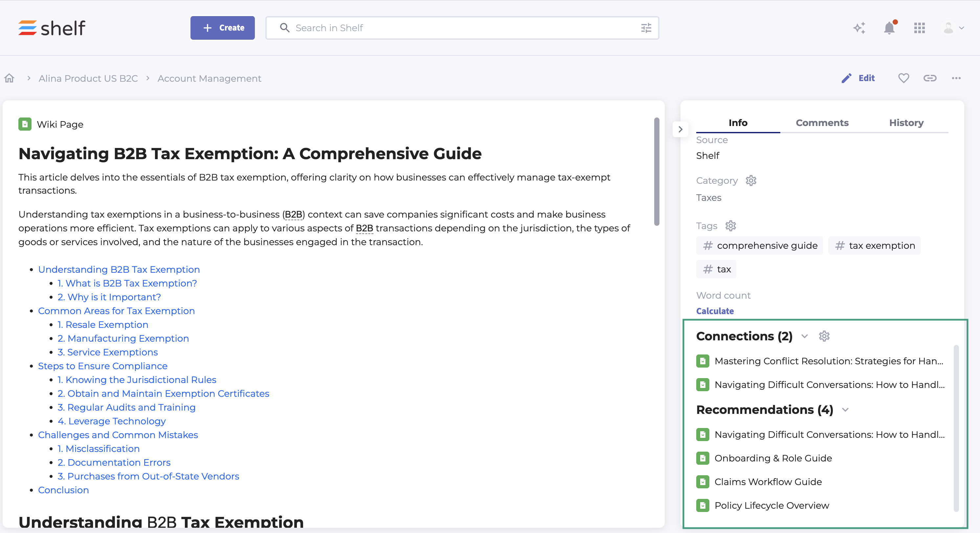Open Tags settings gear
This screenshot has height=533, width=980.
(730, 226)
